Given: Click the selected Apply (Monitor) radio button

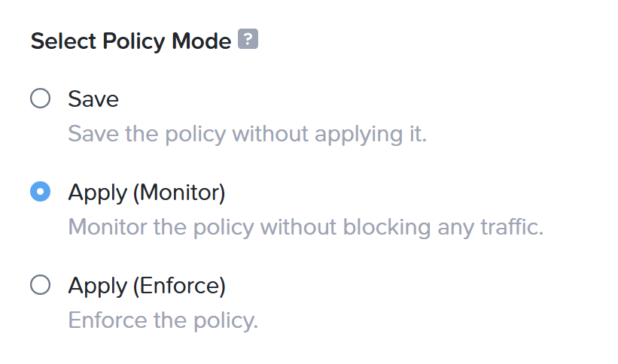Looking at the screenshot, I should (x=40, y=192).
